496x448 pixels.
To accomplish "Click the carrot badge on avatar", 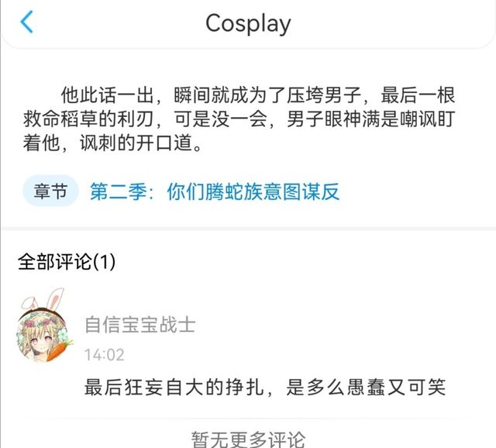I will (59, 350).
